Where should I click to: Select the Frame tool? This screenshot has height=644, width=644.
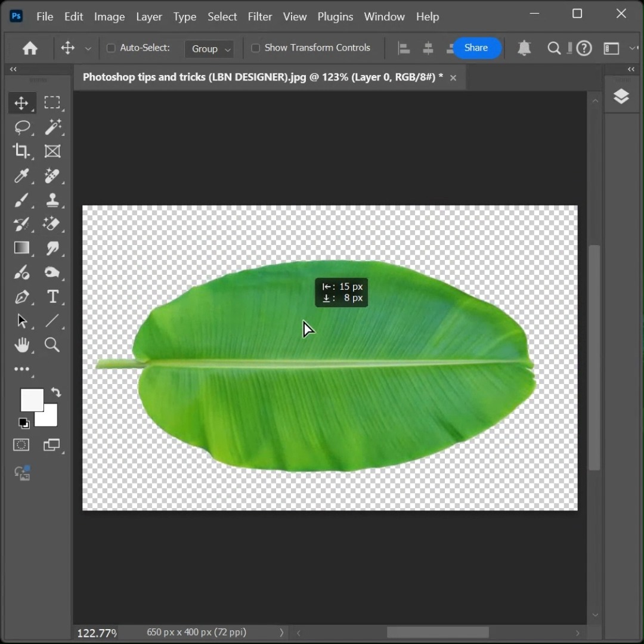click(52, 151)
